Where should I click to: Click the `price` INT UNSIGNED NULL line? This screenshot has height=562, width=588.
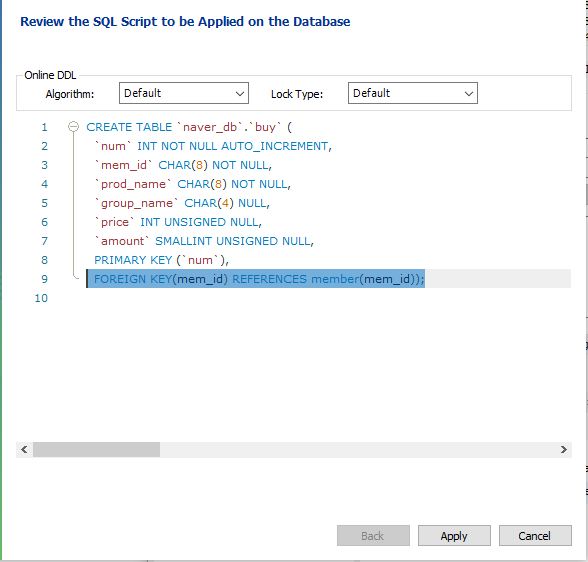178,222
